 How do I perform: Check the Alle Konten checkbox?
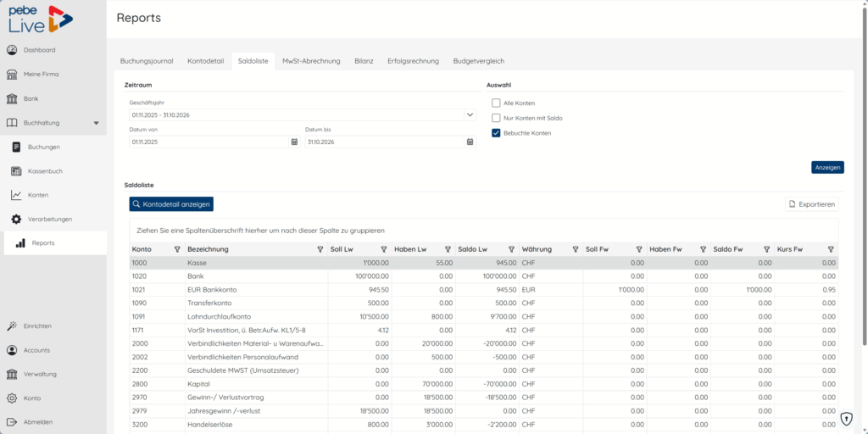[x=496, y=103]
